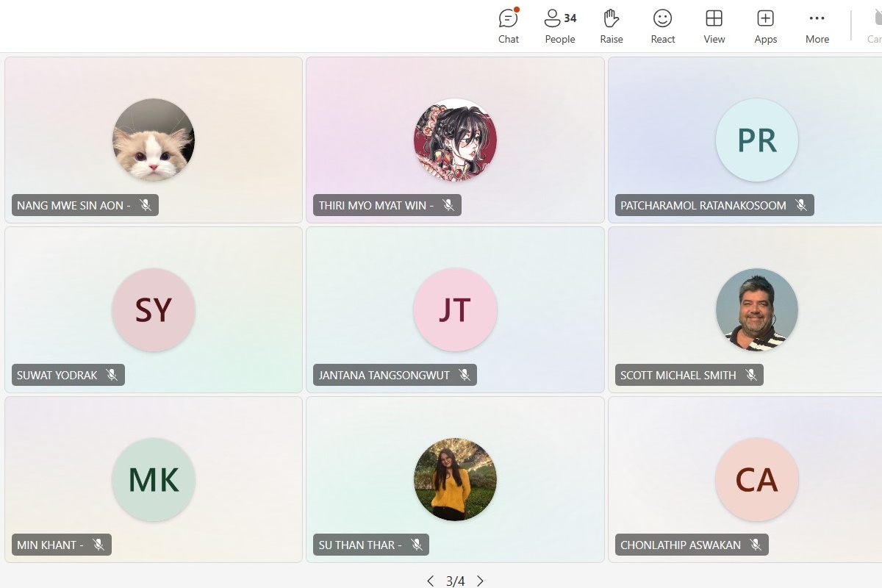Click muted mic icon for Scott Michael Smith
The height and width of the screenshot is (588, 882).
(751, 375)
